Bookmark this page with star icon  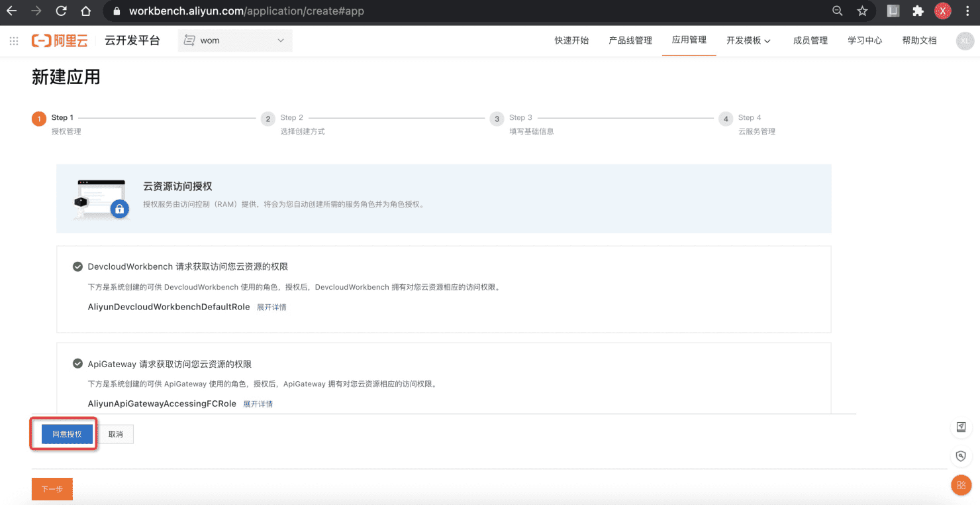click(x=862, y=11)
